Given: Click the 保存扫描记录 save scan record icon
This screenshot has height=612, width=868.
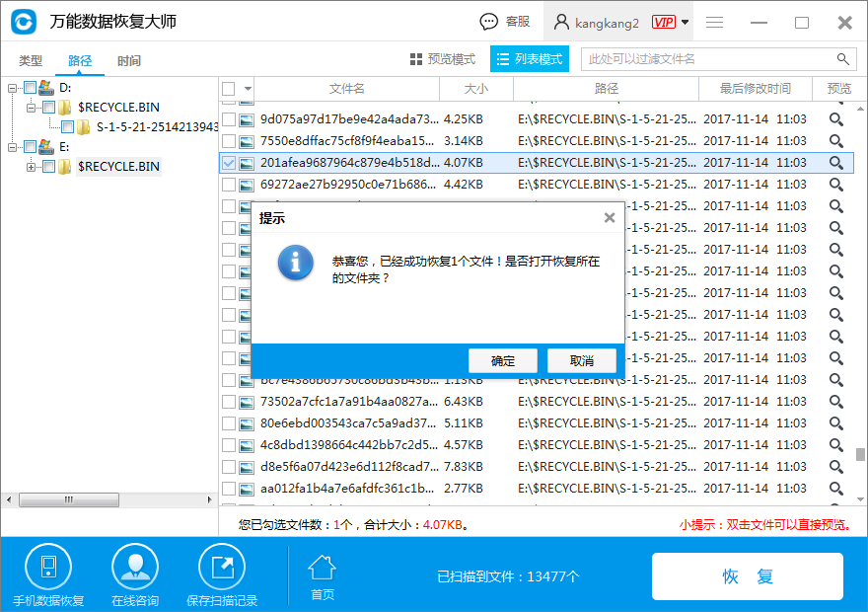Looking at the screenshot, I should coord(222,568).
